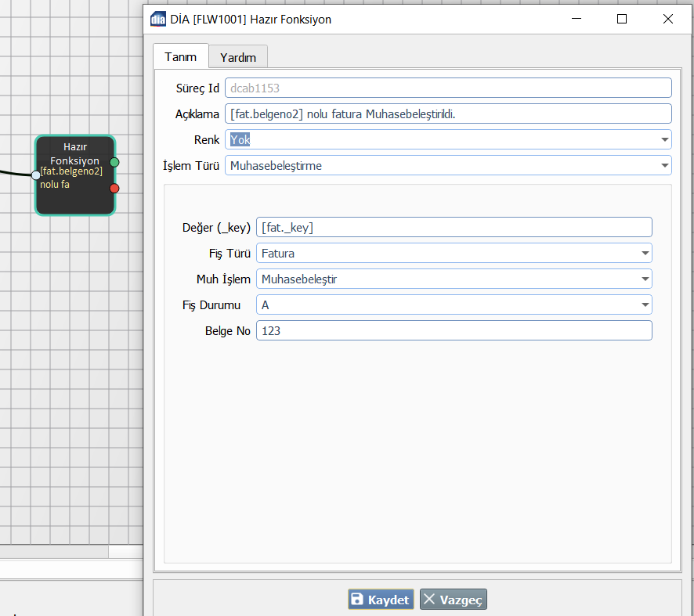Open the Muh İşlem dropdown
This screenshot has height=616, width=694.
(x=645, y=279)
